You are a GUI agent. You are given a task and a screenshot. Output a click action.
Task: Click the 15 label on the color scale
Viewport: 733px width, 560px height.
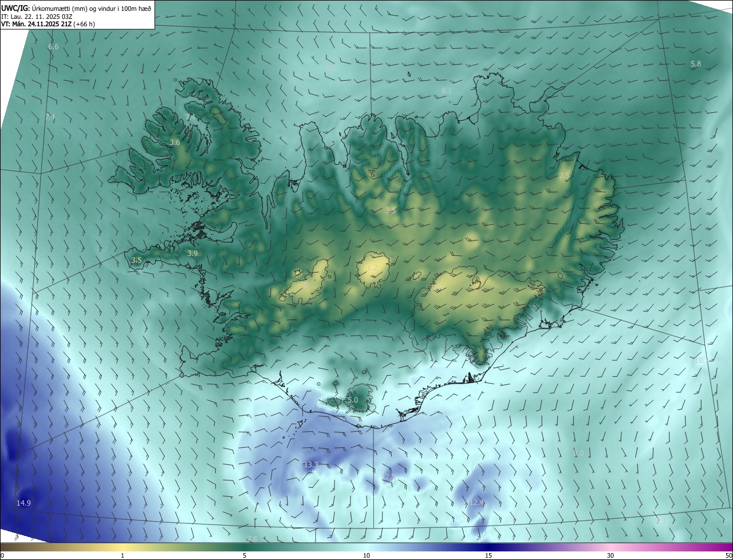[488, 555]
